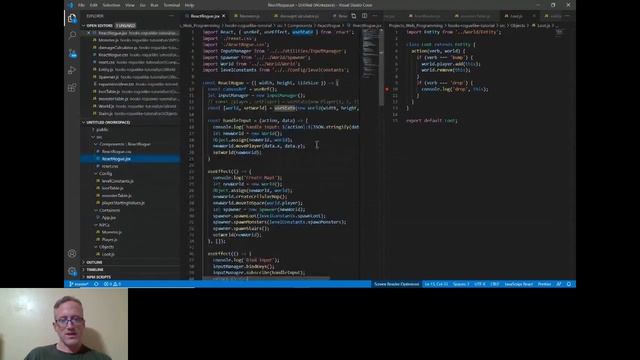Open the Extensions view
This screenshot has width=640, height=360.
[72, 87]
